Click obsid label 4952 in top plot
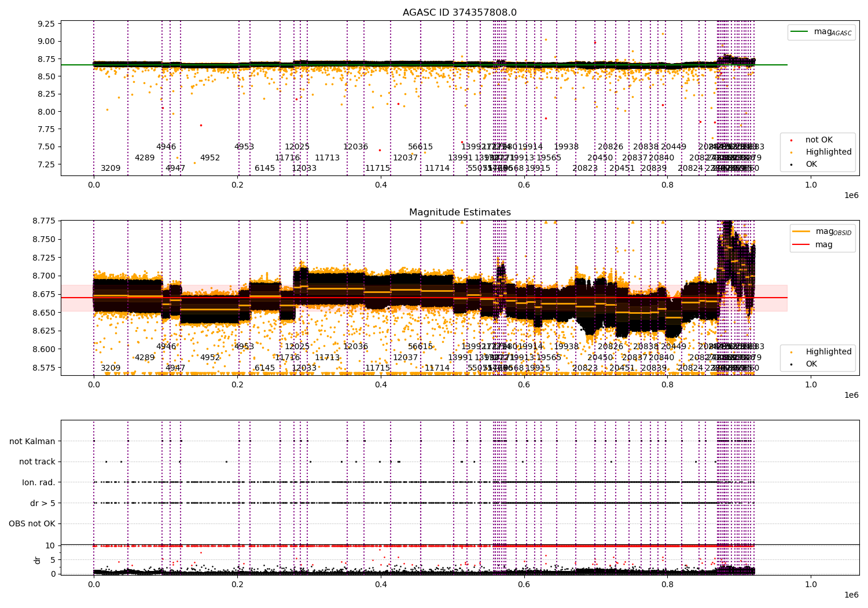This screenshot has height=608, width=868. [x=210, y=158]
